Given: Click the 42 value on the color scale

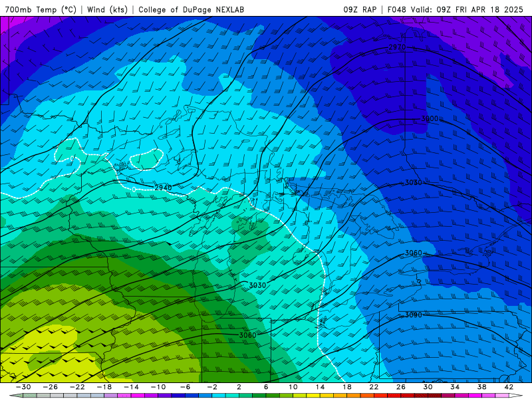Looking at the screenshot, I should click(509, 387).
